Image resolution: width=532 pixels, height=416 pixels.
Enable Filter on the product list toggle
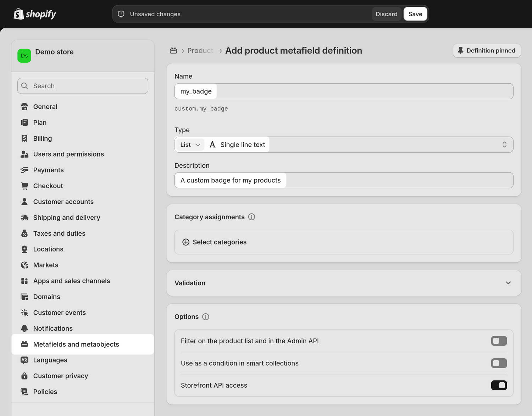click(499, 341)
